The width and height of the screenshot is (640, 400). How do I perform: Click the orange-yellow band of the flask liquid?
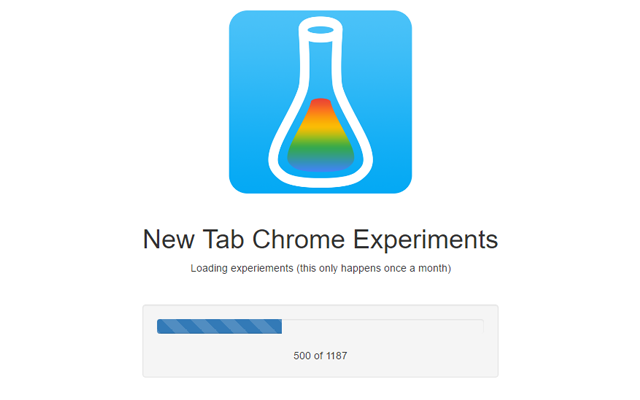tap(320, 124)
